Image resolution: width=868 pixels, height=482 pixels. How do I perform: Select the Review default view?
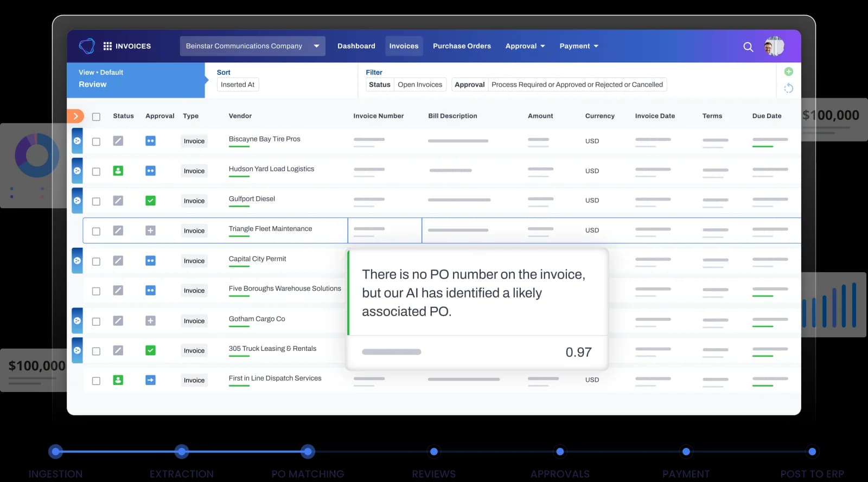136,80
